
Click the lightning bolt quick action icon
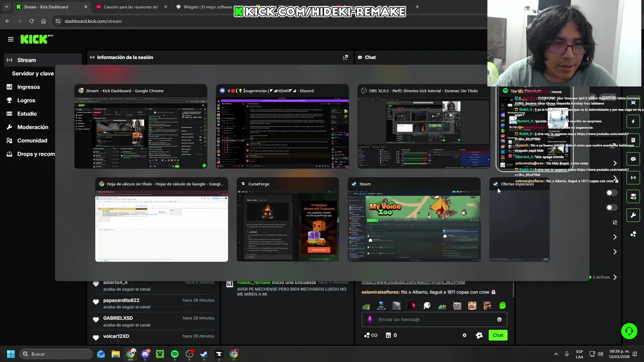coord(633,121)
